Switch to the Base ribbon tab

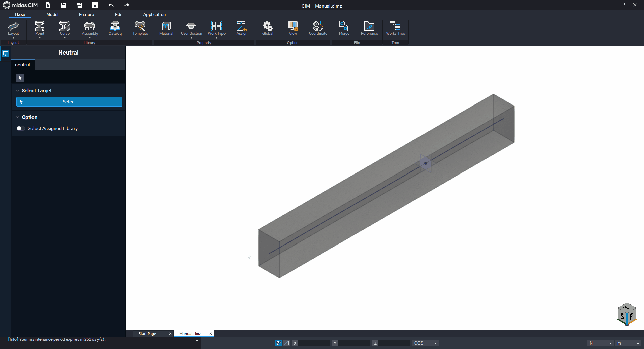click(x=20, y=14)
